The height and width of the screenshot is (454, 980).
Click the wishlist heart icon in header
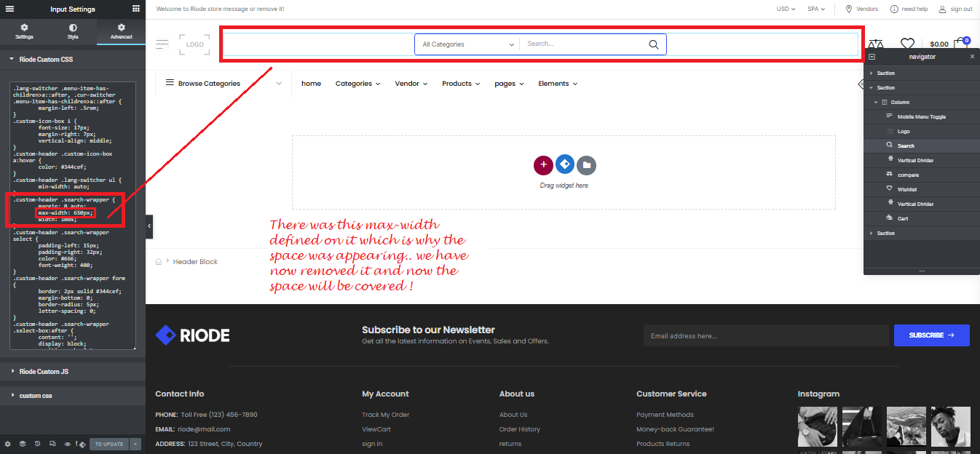click(x=907, y=44)
